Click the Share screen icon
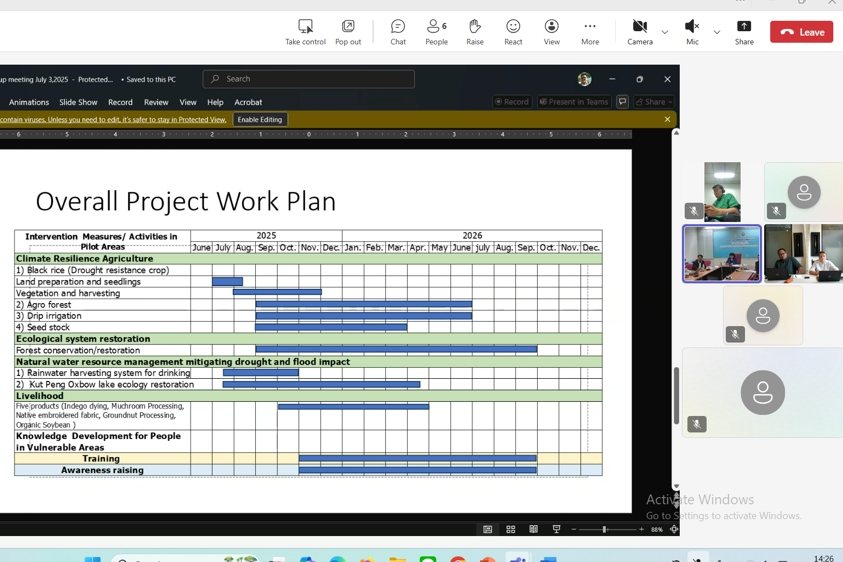 click(744, 32)
